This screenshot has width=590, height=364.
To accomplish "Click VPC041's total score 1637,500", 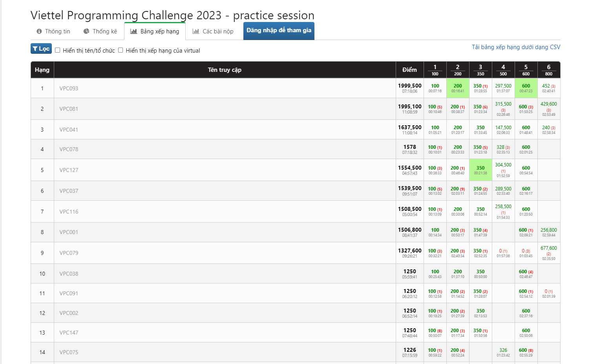I will pyautogui.click(x=410, y=127).
